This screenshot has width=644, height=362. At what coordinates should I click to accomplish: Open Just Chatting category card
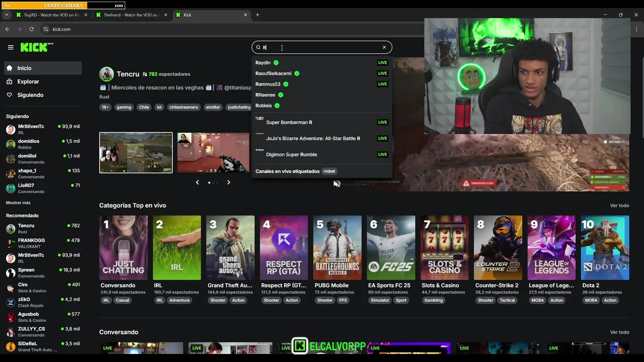123,248
